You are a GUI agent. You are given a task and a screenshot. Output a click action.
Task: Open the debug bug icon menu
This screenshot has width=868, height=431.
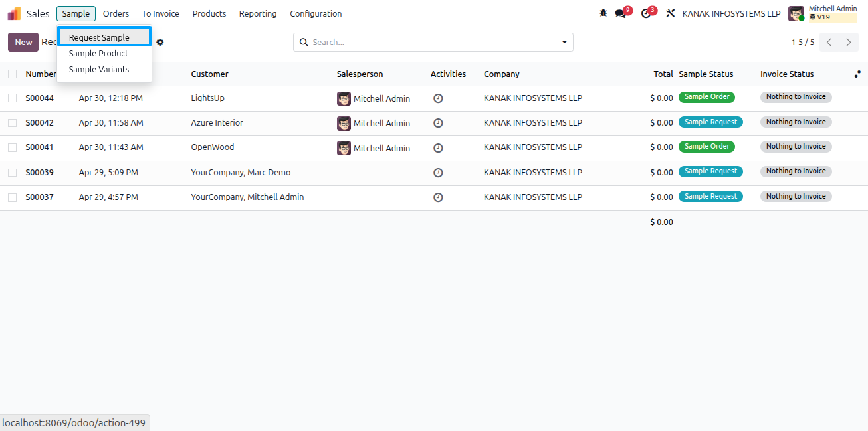point(603,13)
